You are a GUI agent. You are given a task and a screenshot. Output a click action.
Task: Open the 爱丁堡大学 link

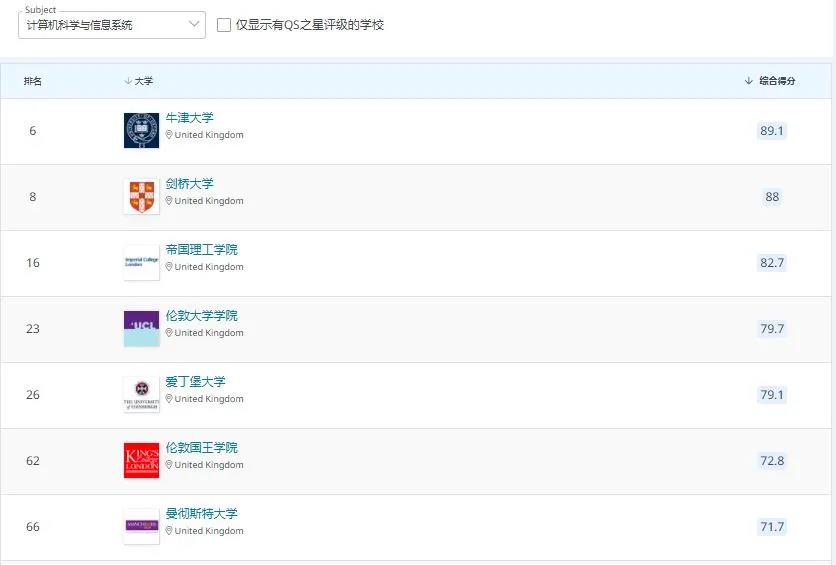195,382
